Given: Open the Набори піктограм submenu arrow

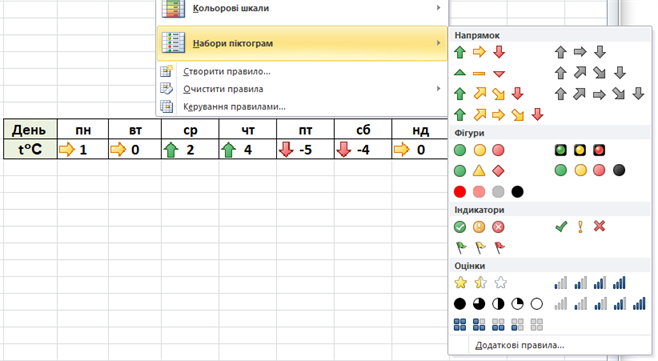Looking at the screenshot, I should [x=438, y=43].
